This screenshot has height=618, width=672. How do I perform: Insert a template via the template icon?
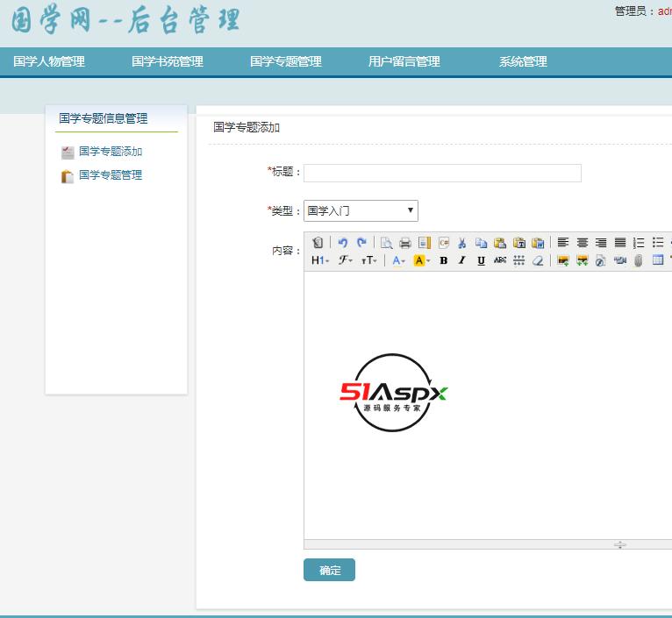pyautogui.click(x=425, y=243)
